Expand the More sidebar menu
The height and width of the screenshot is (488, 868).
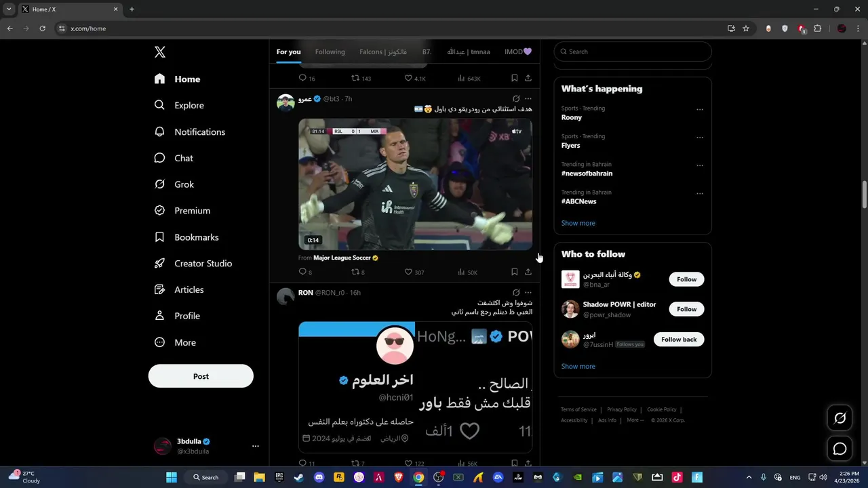coord(174,343)
